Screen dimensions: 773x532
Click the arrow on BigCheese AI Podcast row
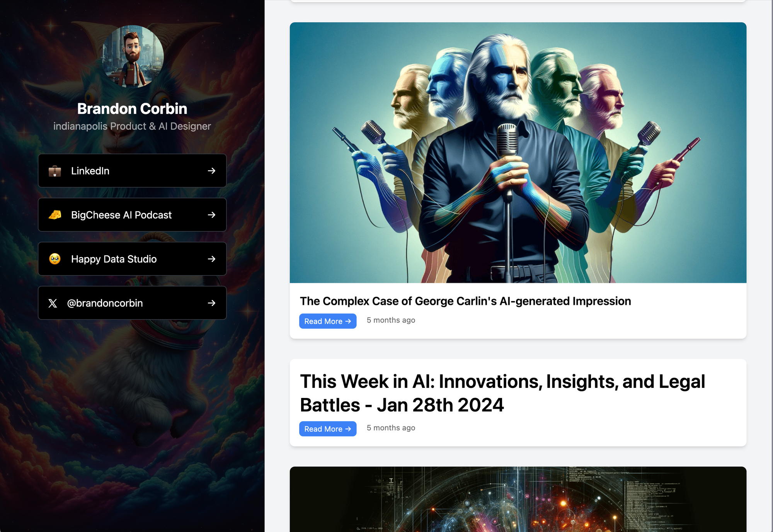(x=211, y=215)
